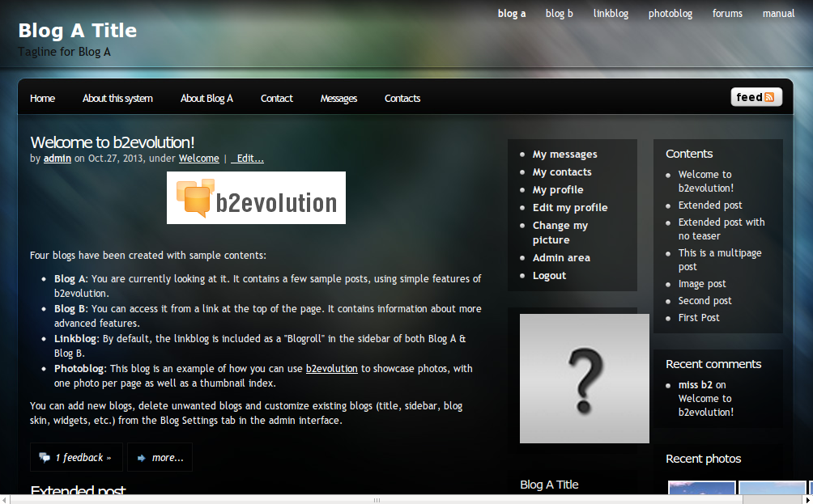
Task: Open the first Recent photos thumbnail
Action: (701, 488)
